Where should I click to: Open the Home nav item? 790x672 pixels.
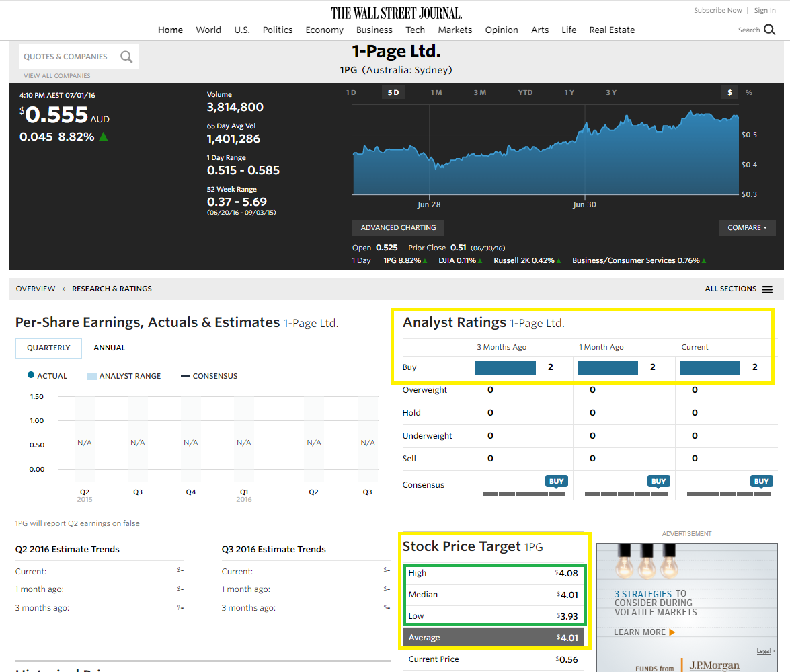click(170, 30)
